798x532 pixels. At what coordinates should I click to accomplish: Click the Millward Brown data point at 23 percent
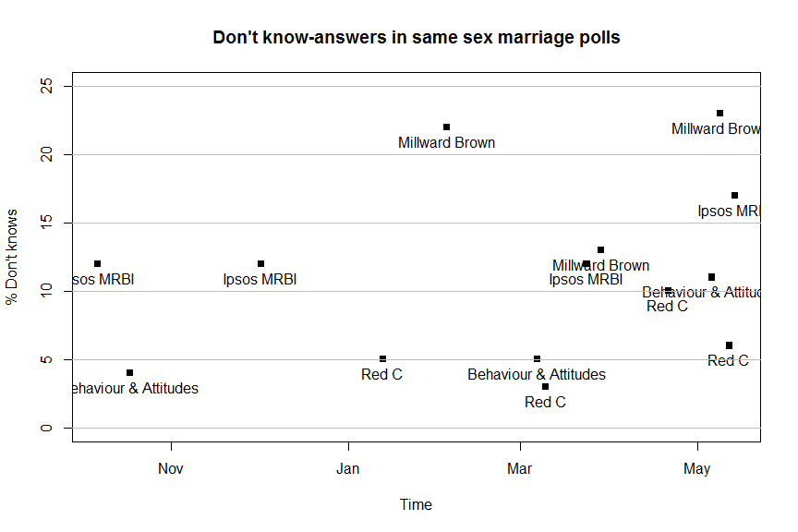(x=719, y=113)
